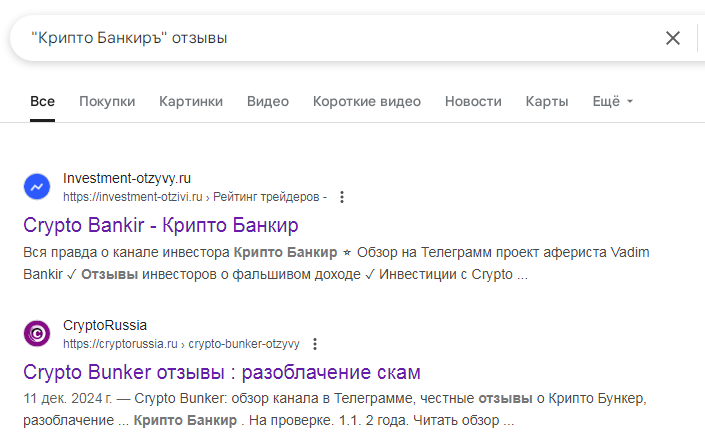This screenshot has height=444, width=705.
Task: Switch to the Покупки tab
Action: 107,102
